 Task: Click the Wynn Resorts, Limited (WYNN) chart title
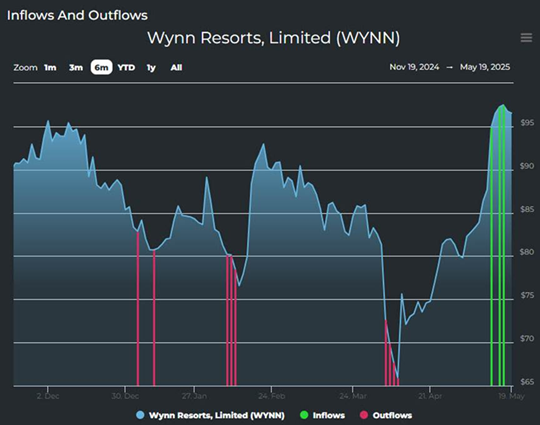(x=274, y=38)
